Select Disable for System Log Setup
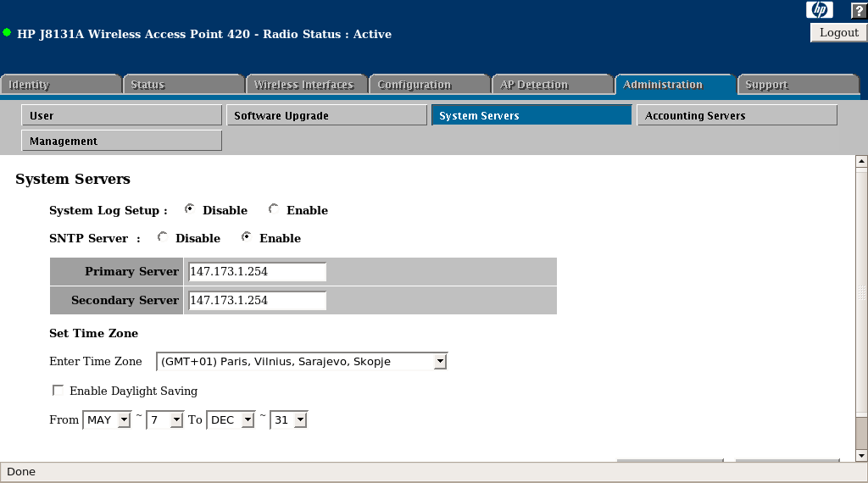The image size is (868, 483). pyautogui.click(x=189, y=209)
